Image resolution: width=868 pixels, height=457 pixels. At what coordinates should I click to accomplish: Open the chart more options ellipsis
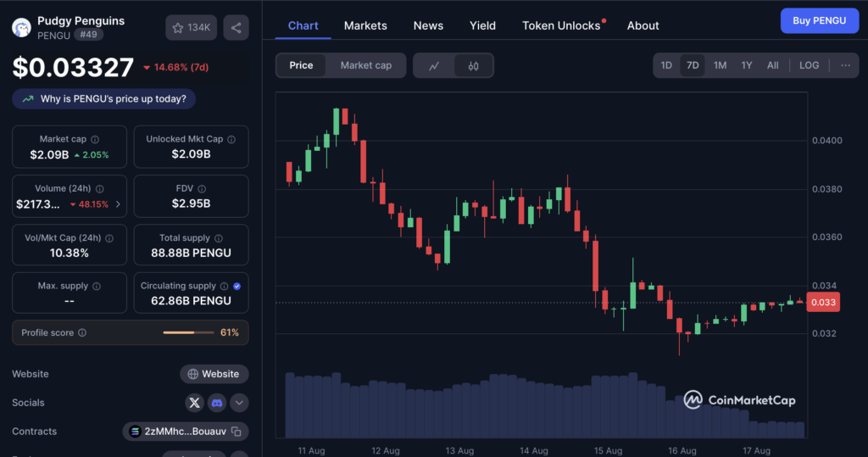pos(845,65)
